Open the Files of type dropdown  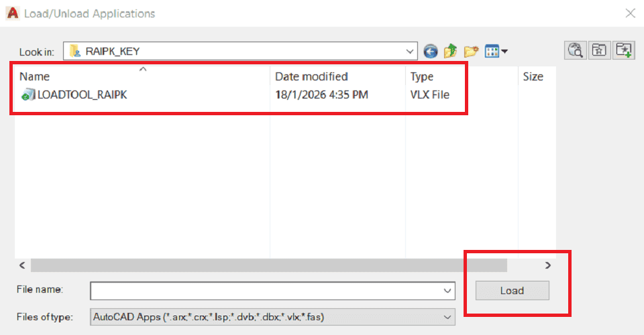[x=272, y=317]
